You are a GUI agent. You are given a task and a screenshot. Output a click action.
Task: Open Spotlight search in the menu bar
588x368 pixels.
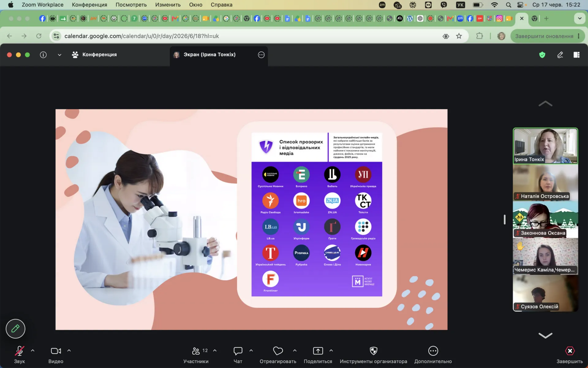pos(508,5)
